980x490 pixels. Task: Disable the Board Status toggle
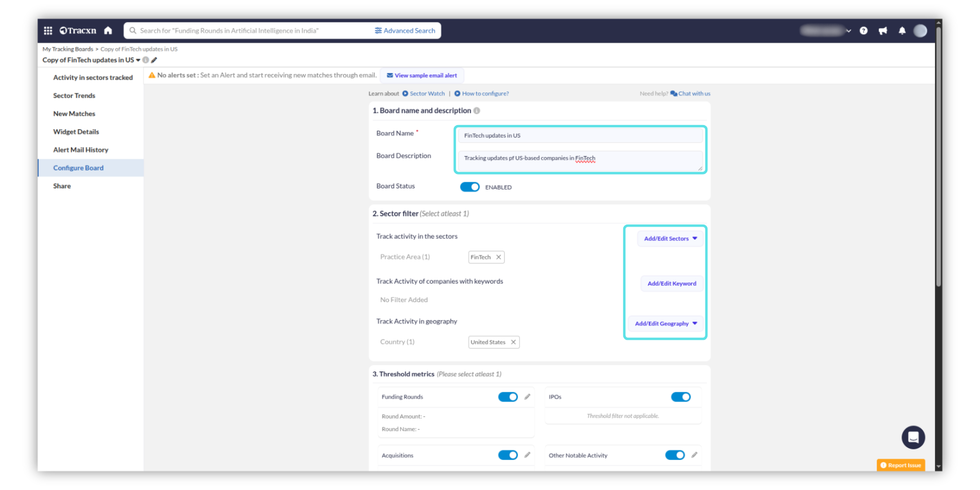pyautogui.click(x=470, y=187)
